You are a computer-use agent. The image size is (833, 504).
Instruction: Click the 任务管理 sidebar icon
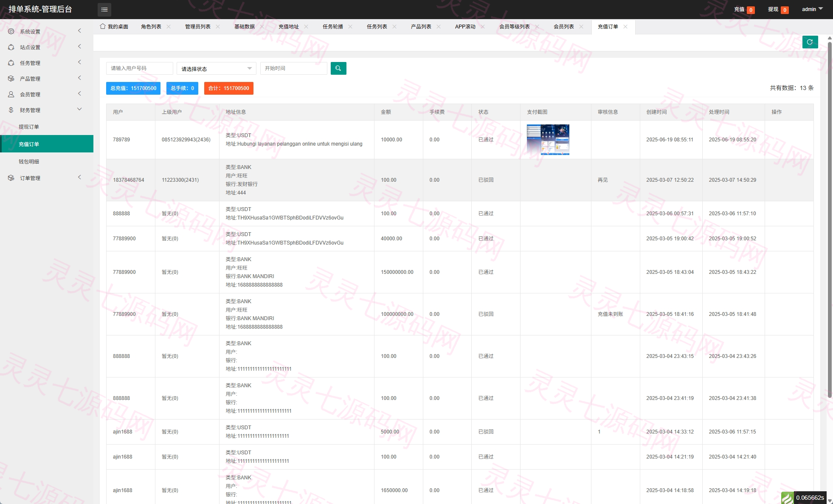coord(11,63)
